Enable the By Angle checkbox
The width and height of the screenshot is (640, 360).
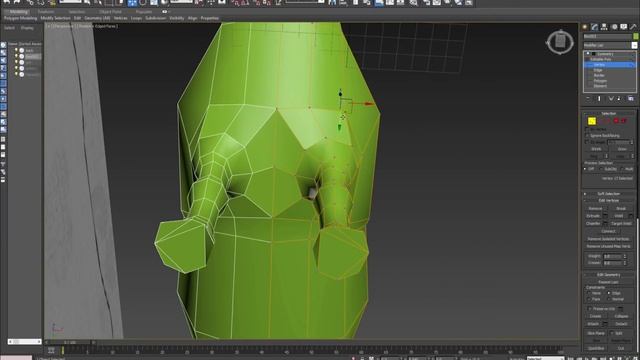pyautogui.click(x=587, y=142)
